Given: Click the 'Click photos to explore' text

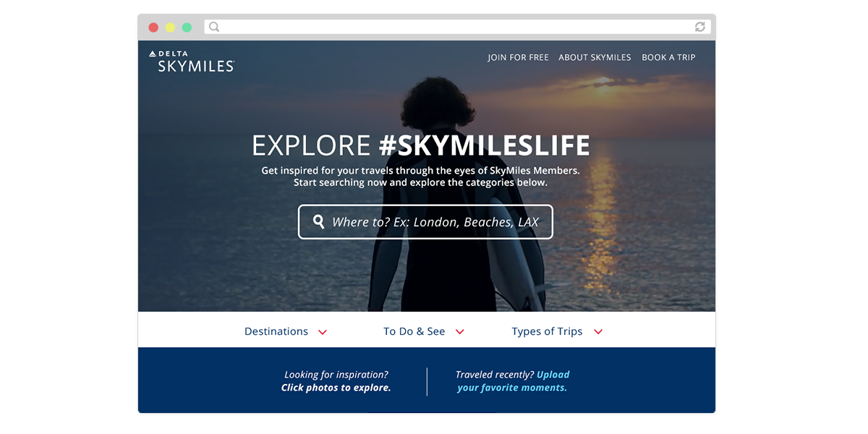Looking at the screenshot, I should tap(336, 388).
